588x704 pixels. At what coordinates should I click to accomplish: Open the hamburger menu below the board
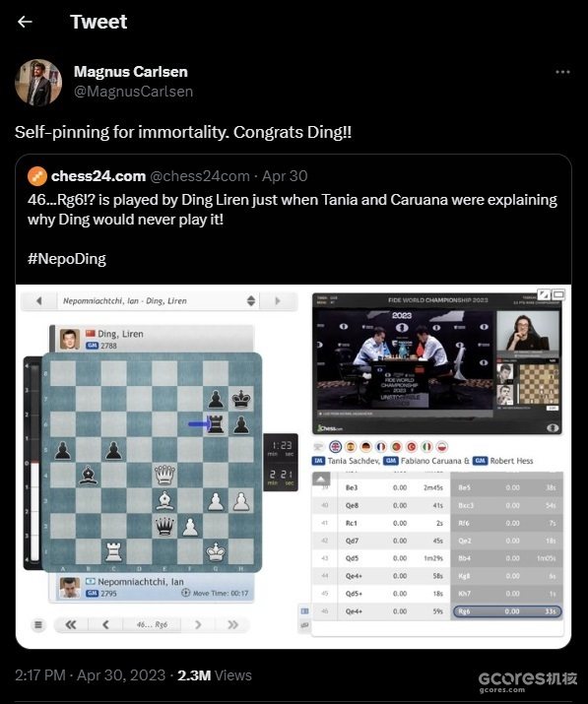coord(38,624)
